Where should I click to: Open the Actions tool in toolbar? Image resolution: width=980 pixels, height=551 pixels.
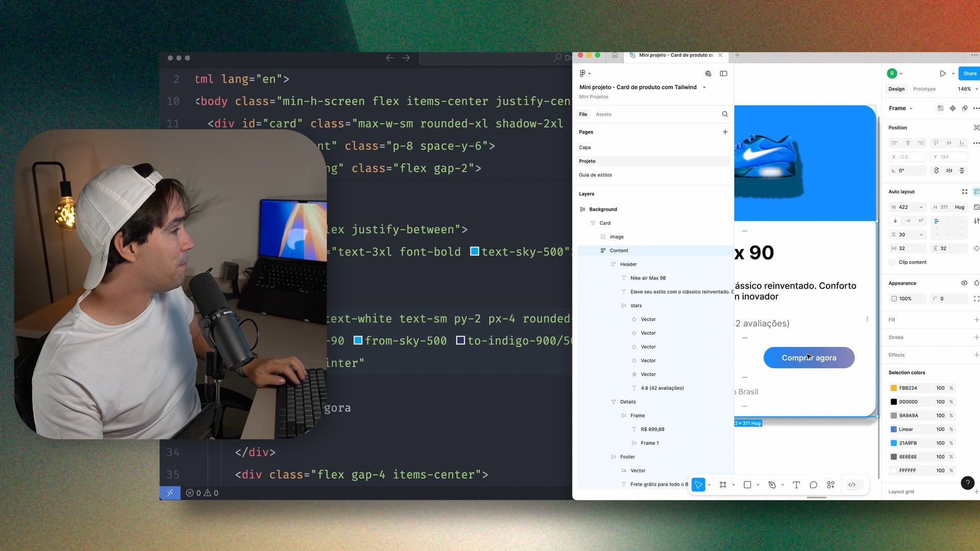(x=831, y=485)
